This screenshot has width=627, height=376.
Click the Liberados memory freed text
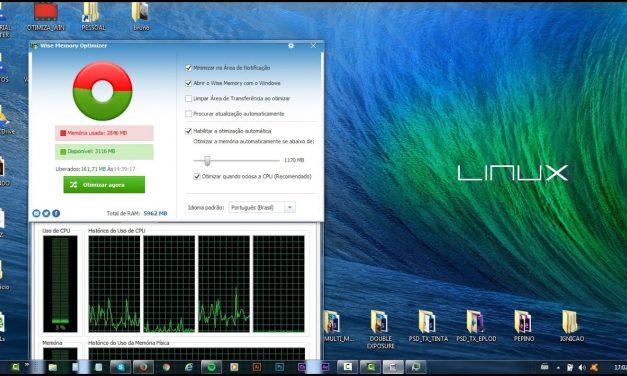coord(95,169)
